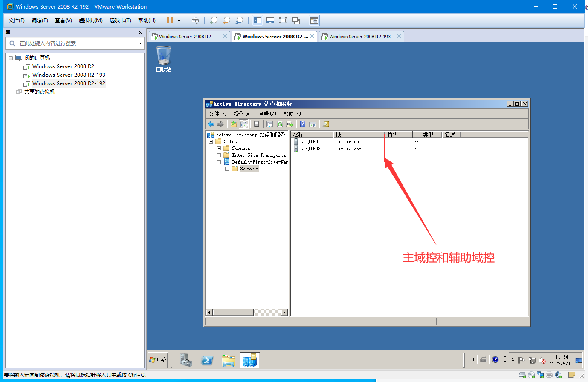588x382 pixels.
Task: Toggle the VMware console view button
Action: [x=314, y=20]
